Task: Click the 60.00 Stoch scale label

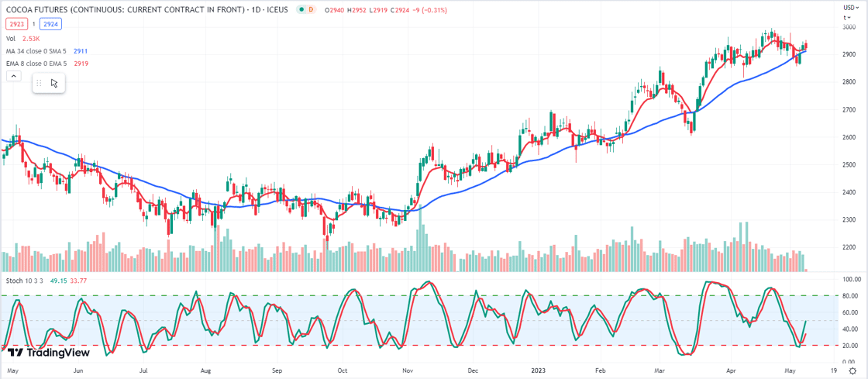Action: (x=852, y=312)
